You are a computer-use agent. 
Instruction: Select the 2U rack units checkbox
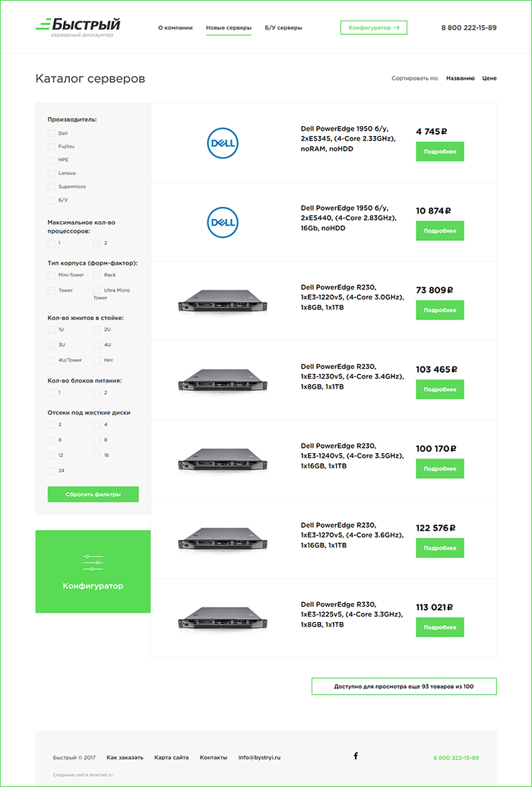(x=97, y=330)
